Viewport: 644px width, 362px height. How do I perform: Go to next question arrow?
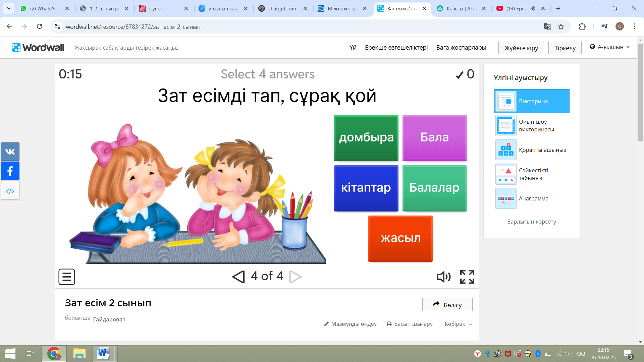[x=295, y=277]
